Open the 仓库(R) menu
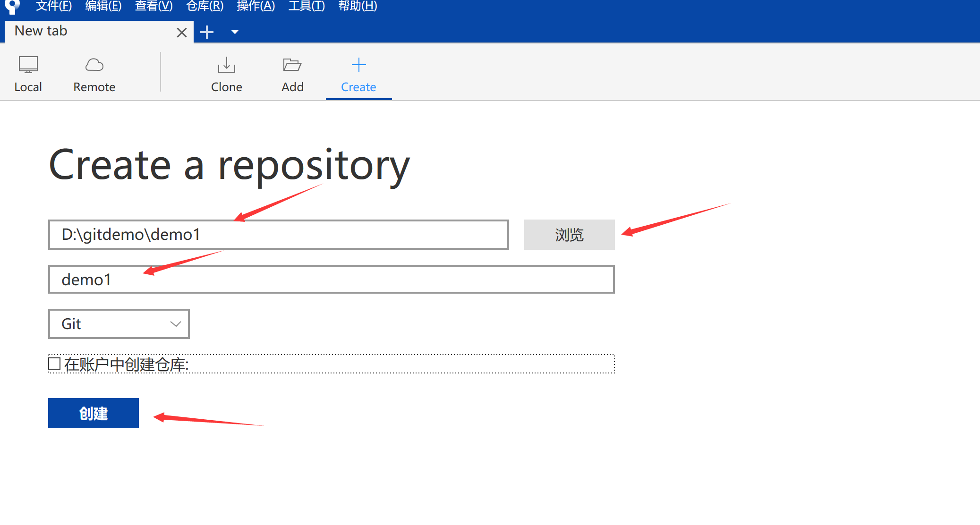The height and width of the screenshot is (525, 980). (205, 6)
